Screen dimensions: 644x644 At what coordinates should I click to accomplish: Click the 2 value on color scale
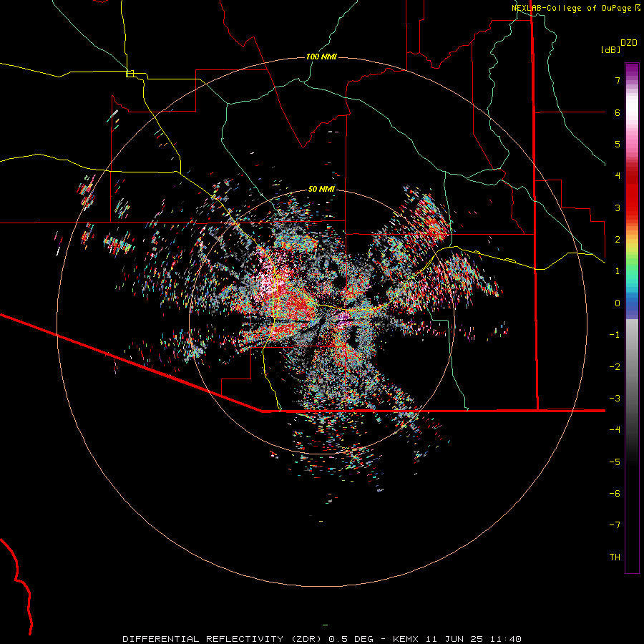coord(618,240)
